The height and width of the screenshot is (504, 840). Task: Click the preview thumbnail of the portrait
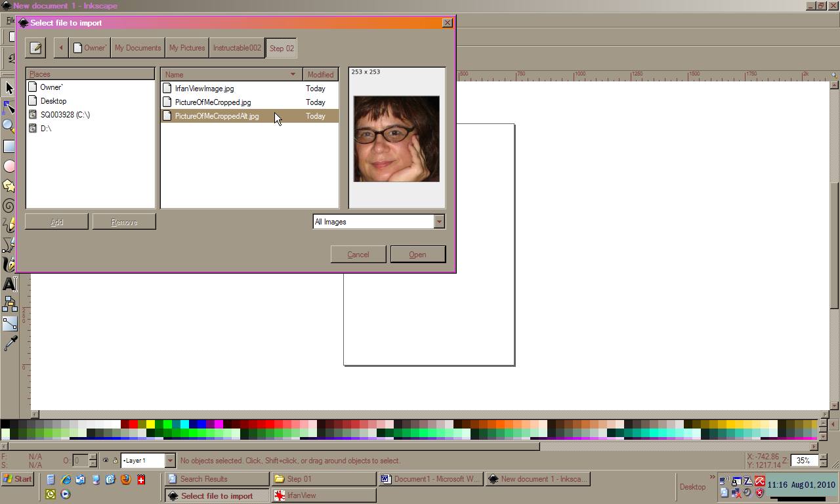pos(396,138)
